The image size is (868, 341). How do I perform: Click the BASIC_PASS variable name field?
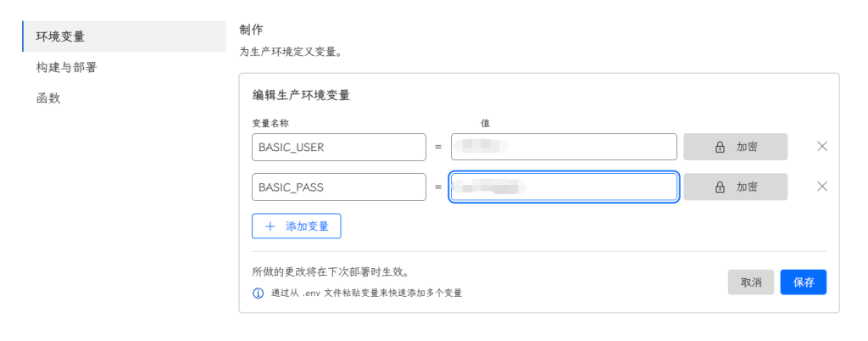tap(338, 187)
